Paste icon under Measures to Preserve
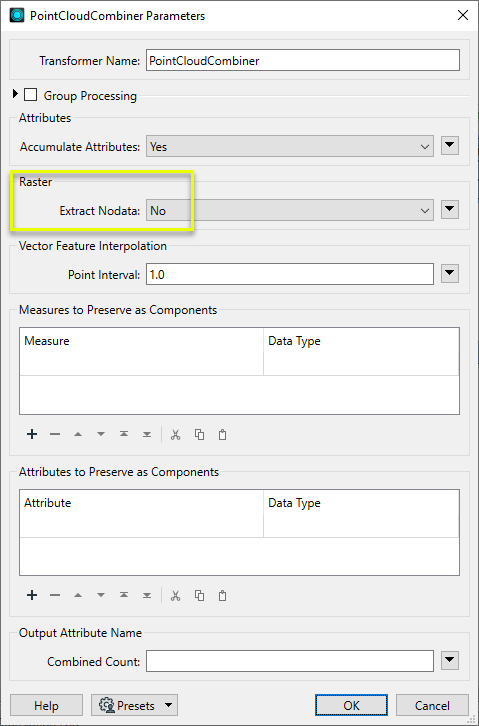The height and width of the screenshot is (726, 479). pos(223,434)
